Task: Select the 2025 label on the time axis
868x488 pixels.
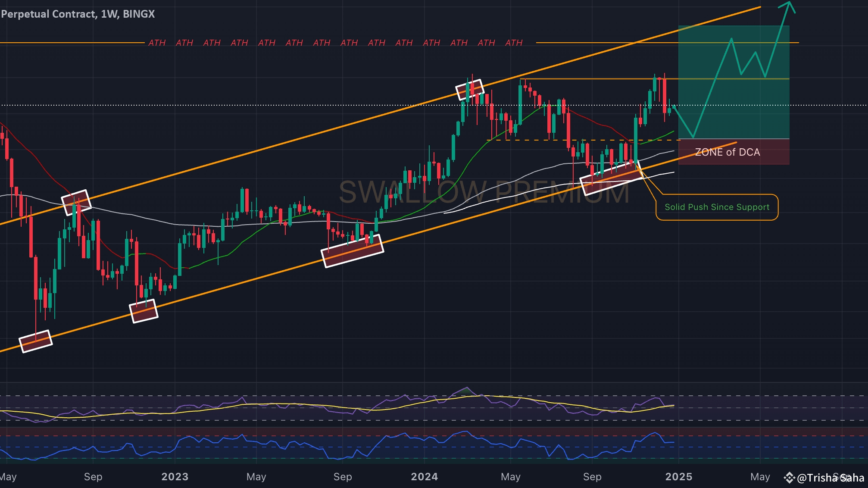Action: point(679,477)
